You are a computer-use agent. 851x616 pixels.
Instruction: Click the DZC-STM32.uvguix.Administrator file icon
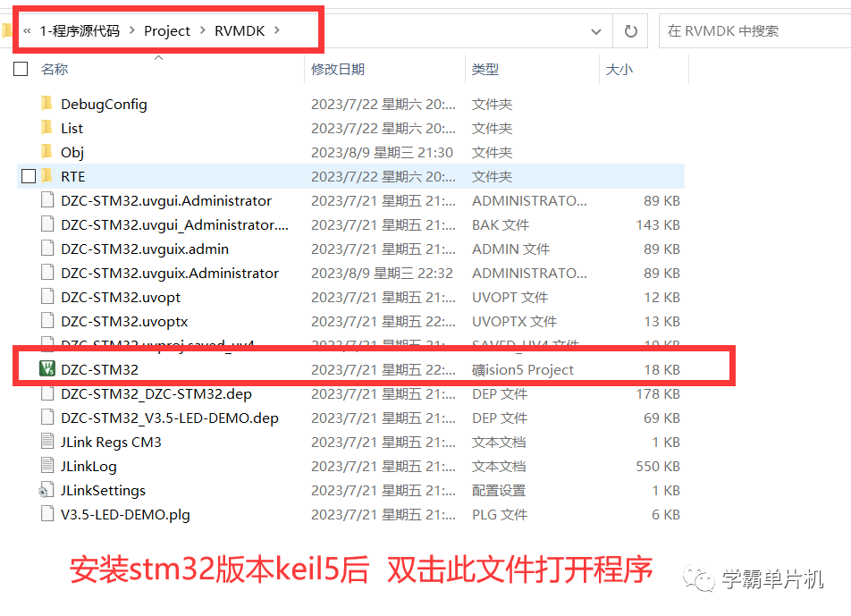(x=47, y=273)
